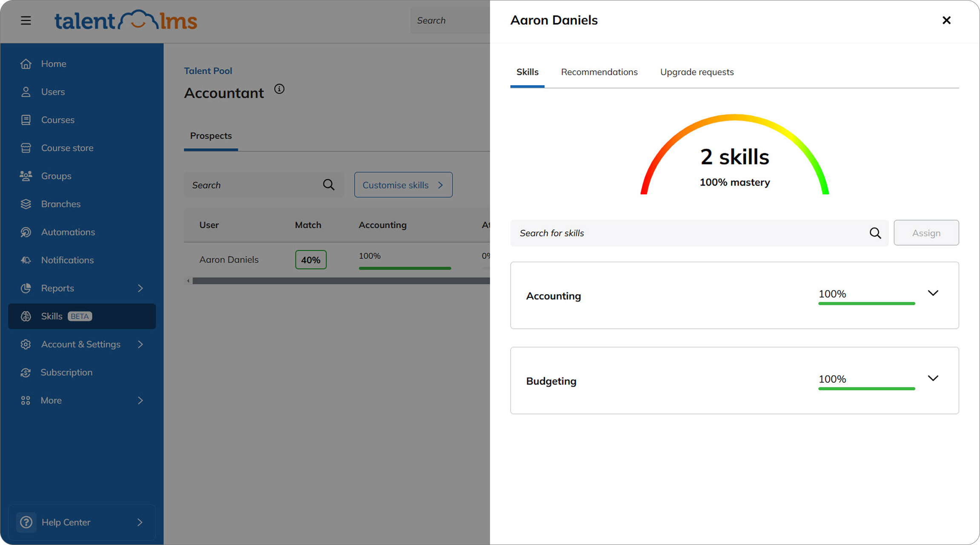Click Aaron's Accounting progress bar in table

pyautogui.click(x=404, y=268)
